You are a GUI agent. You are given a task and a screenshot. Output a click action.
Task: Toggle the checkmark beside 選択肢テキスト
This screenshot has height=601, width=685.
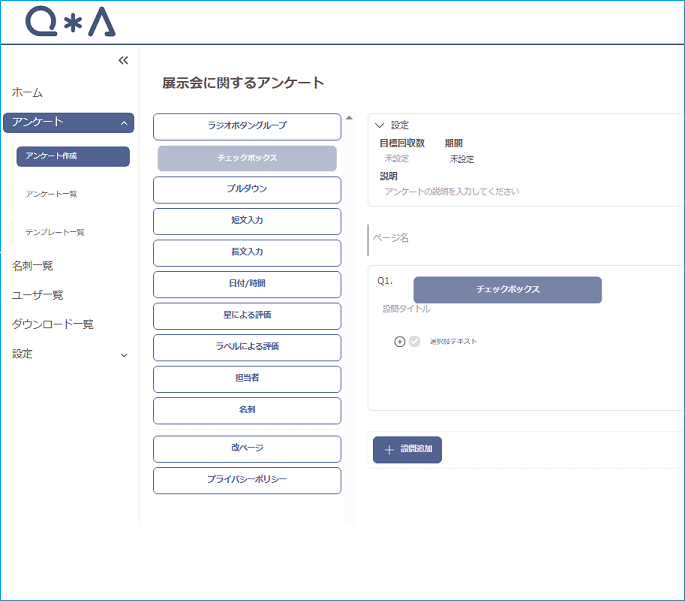coord(414,341)
